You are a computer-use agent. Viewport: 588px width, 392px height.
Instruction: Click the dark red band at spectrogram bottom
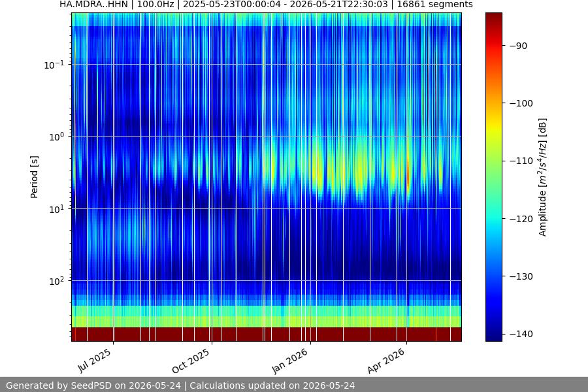267,335
